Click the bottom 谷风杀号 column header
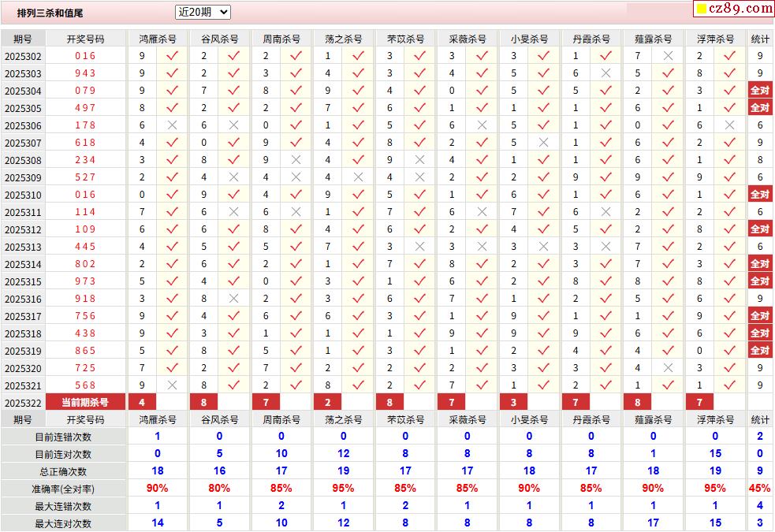 219,419
